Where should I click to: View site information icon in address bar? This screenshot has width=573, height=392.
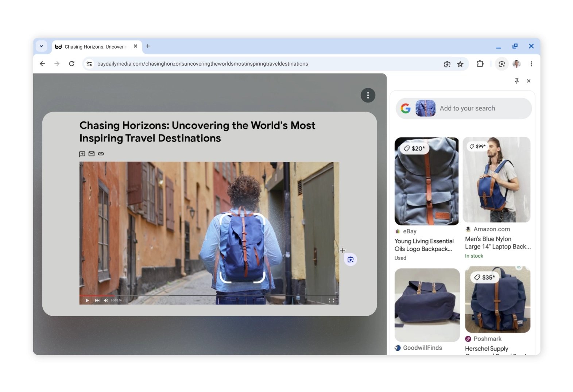coord(89,64)
